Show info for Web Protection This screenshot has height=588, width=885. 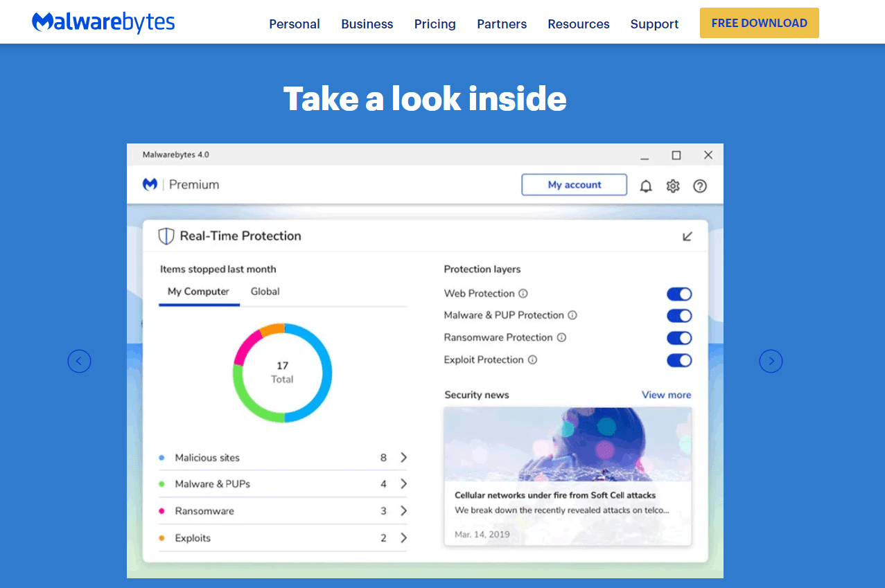pos(523,294)
